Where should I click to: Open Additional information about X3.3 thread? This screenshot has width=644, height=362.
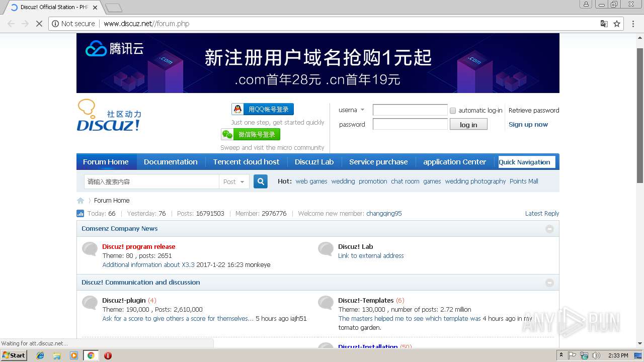pyautogui.click(x=148, y=265)
